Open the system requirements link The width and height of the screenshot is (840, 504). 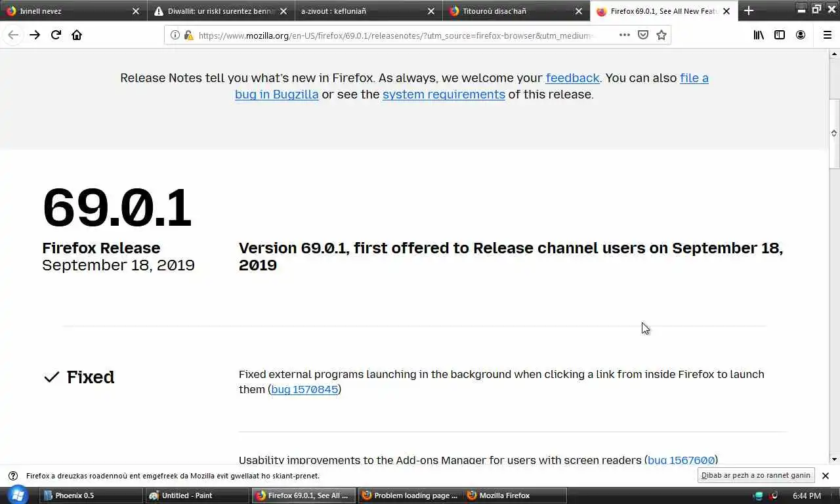(x=444, y=94)
